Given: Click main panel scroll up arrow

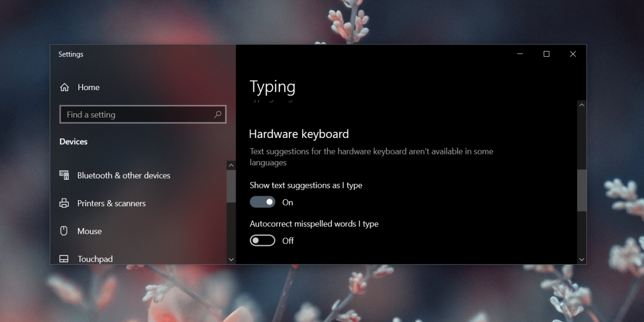Looking at the screenshot, I should click(x=582, y=106).
